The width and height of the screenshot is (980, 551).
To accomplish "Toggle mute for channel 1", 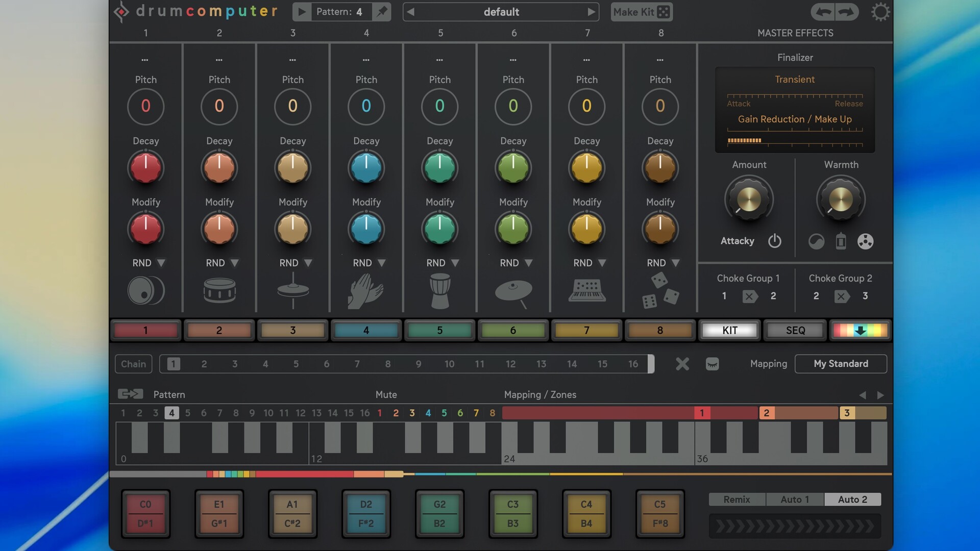I will [380, 413].
